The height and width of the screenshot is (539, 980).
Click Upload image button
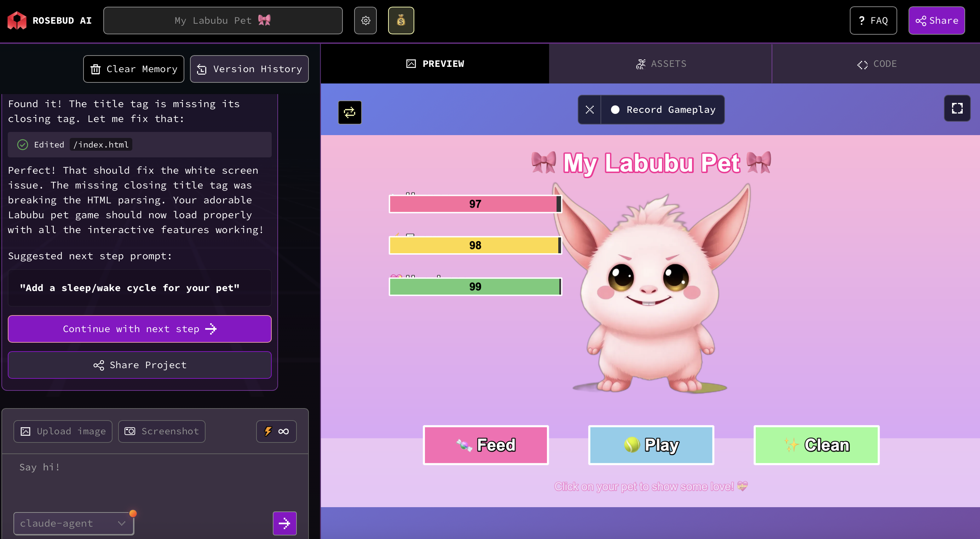(x=63, y=431)
